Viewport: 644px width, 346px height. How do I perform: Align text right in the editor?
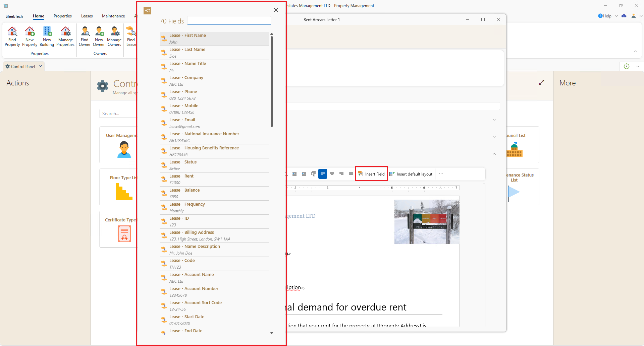341,174
